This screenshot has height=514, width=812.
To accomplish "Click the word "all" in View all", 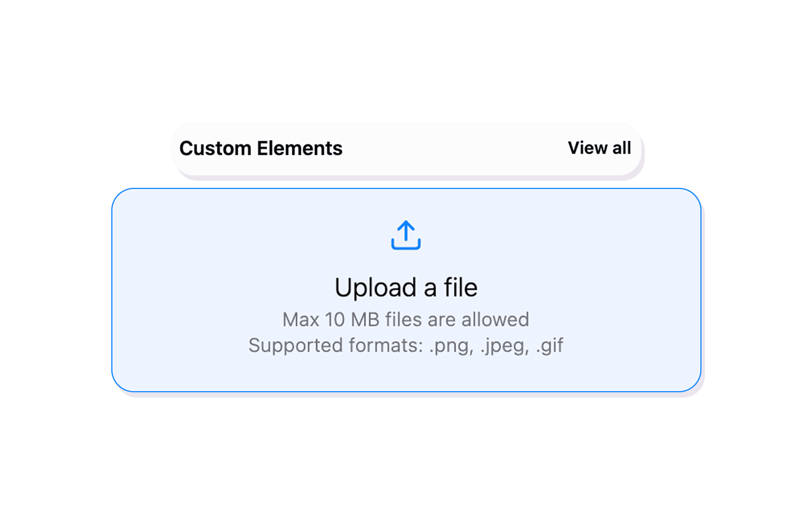I will 622,148.
